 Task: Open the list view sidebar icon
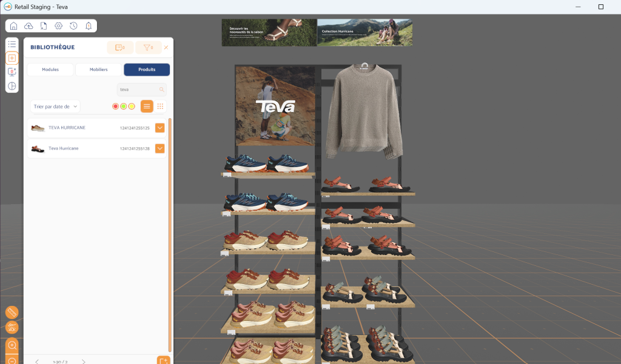pyautogui.click(x=12, y=44)
